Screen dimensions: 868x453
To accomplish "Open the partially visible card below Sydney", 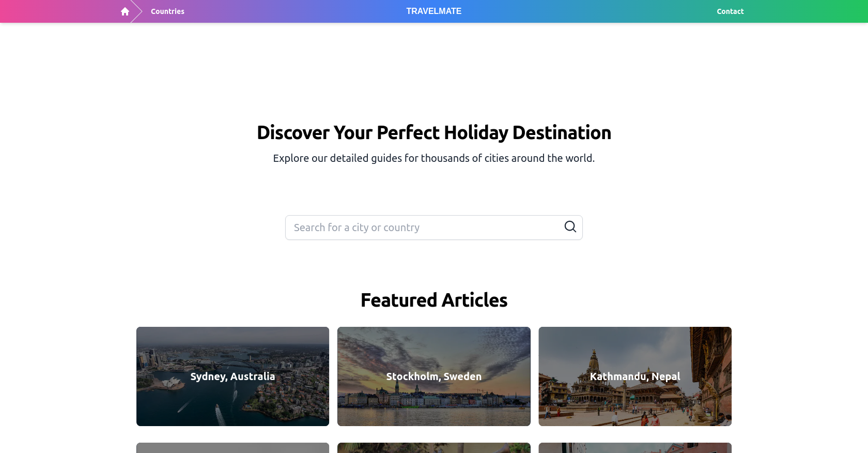I will tap(233, 448).
